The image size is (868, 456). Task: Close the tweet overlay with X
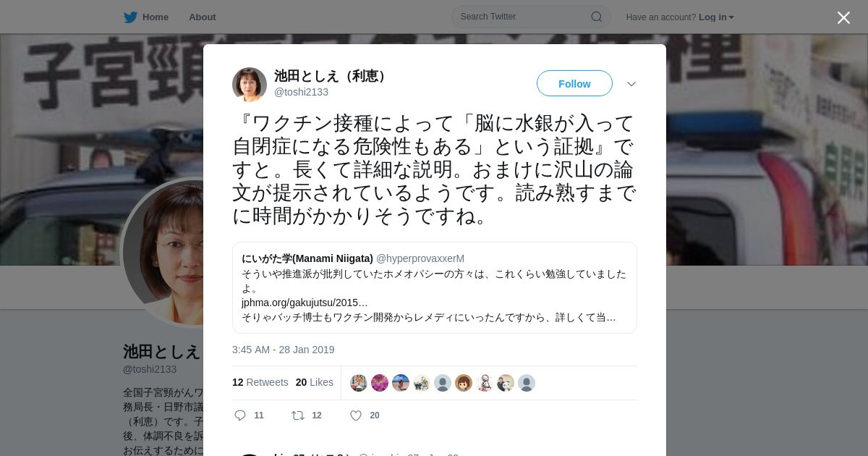[843, 17]
